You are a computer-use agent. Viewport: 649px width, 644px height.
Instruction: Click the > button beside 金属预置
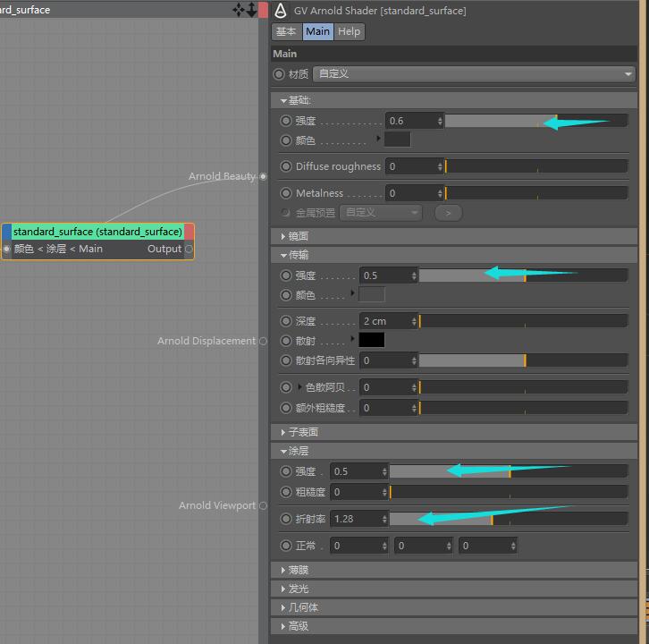[x=448, y=213]
